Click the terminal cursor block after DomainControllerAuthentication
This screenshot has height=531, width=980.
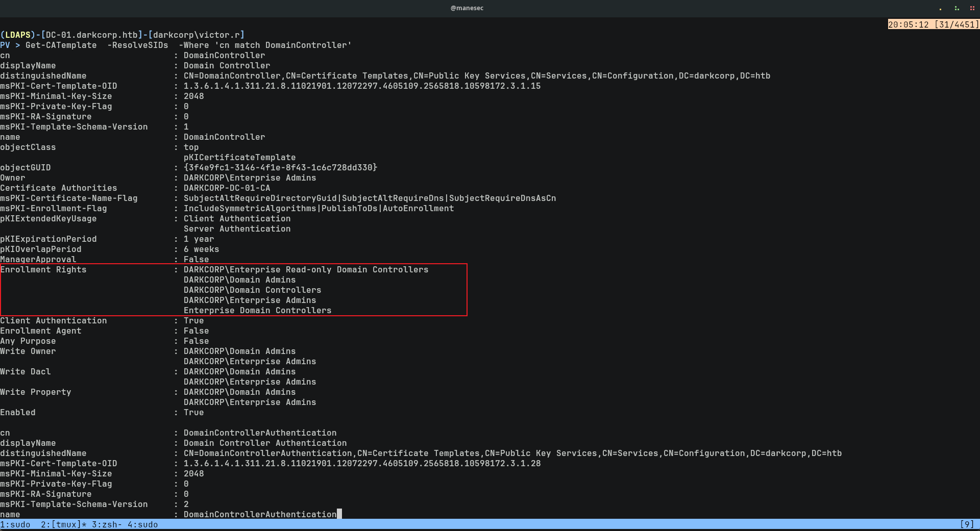point(339,514)
